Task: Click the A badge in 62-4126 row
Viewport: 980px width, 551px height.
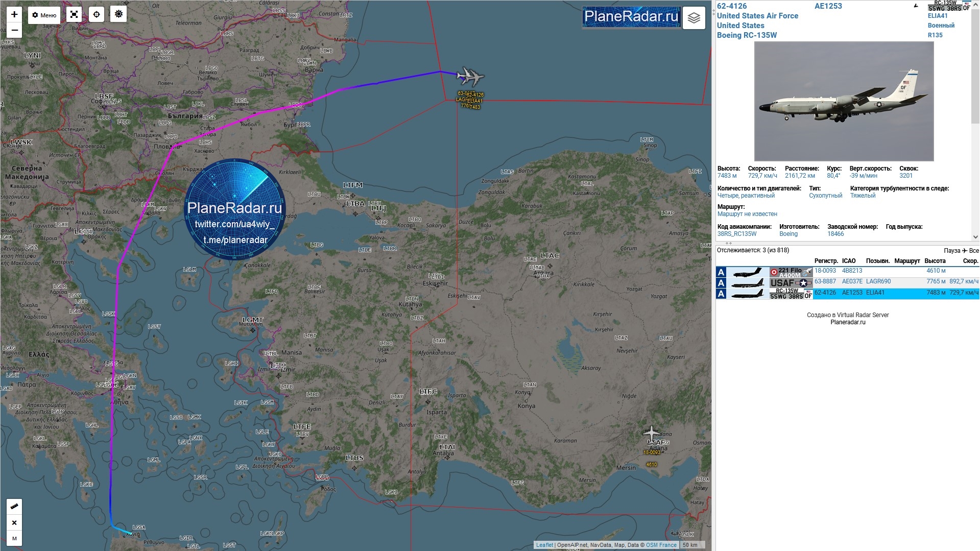Action: [x=721, y=294]
